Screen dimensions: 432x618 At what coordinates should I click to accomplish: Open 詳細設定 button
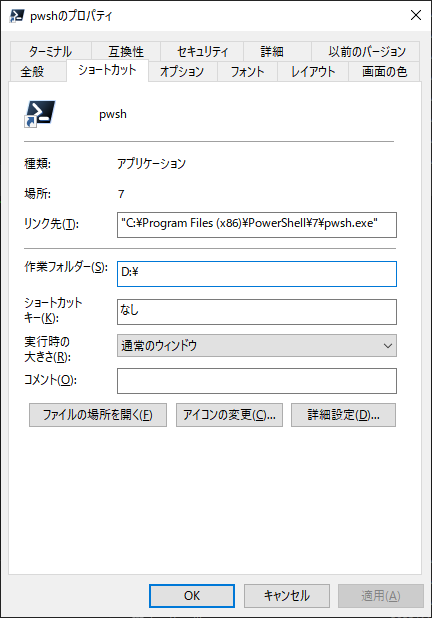tap(343, 415)
